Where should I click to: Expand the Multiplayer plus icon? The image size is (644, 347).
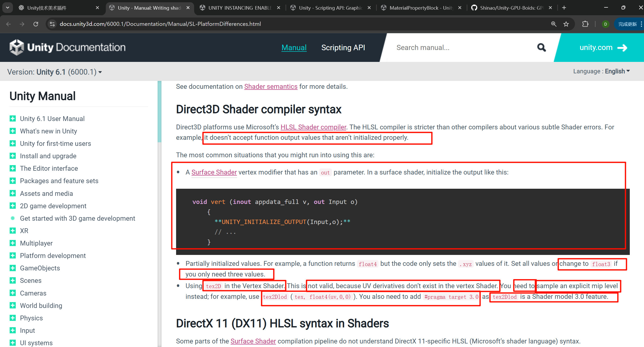click(13, 243)
